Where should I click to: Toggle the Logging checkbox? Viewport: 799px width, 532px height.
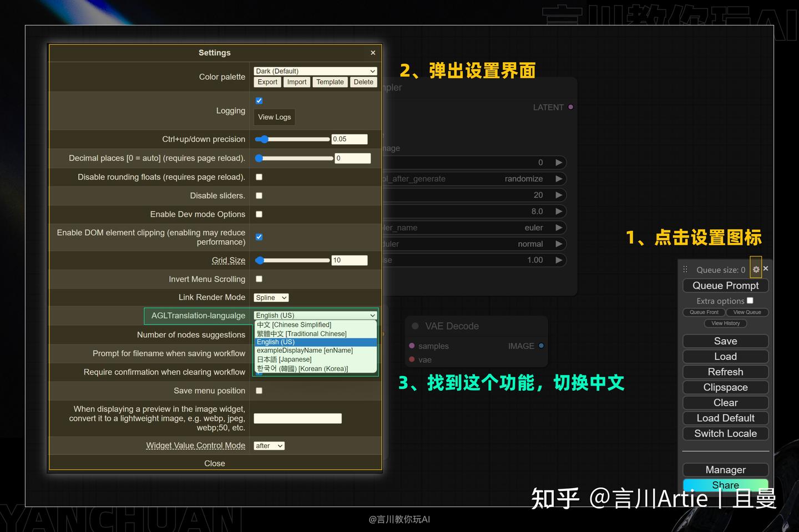[259, 100]
